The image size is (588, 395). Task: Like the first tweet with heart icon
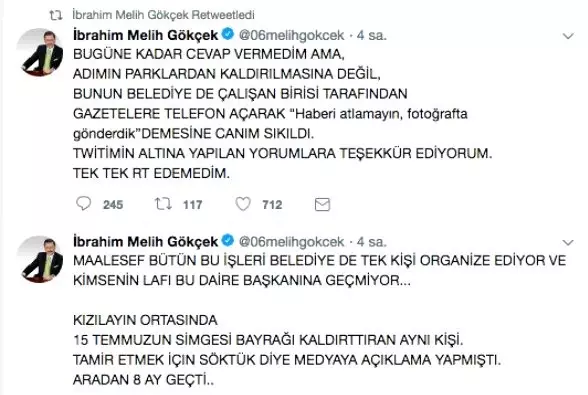pyautogui.click(x=243, y=204)
